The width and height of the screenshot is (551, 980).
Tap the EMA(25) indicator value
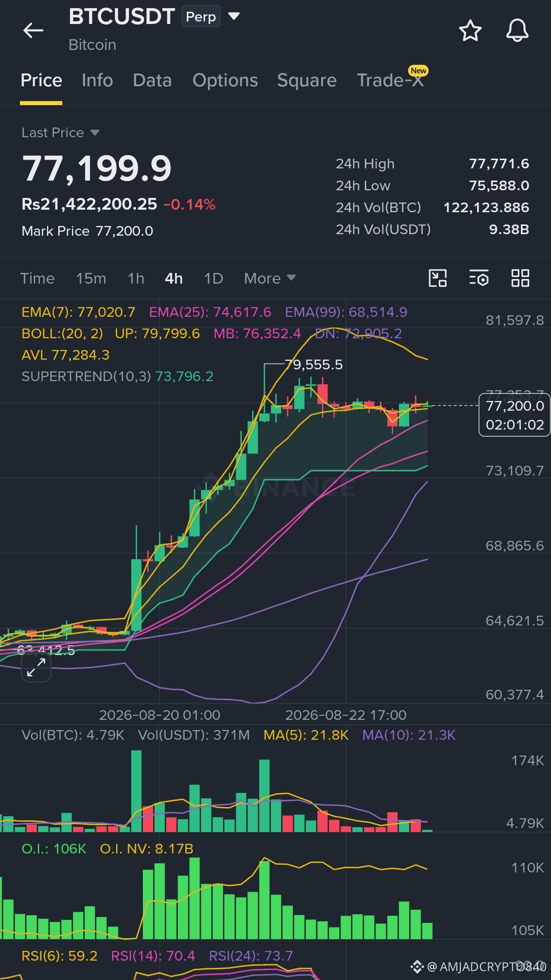210,312
